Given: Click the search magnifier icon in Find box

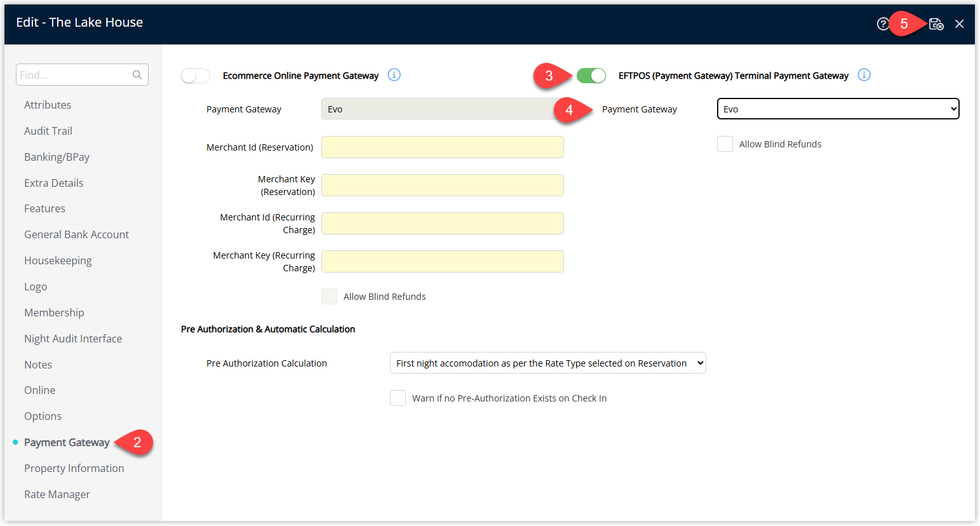Looking at the screenshot, I should click(x=137, y=75).
